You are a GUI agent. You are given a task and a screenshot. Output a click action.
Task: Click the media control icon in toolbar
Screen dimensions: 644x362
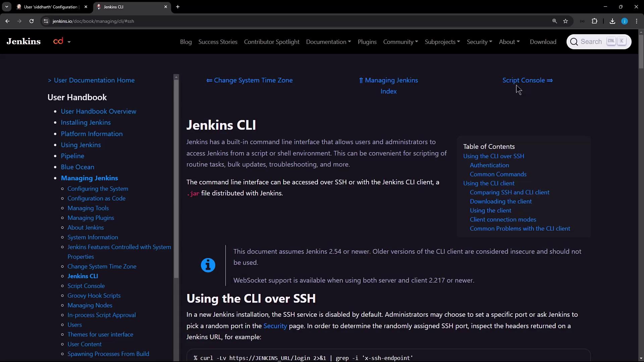point(582,21)
